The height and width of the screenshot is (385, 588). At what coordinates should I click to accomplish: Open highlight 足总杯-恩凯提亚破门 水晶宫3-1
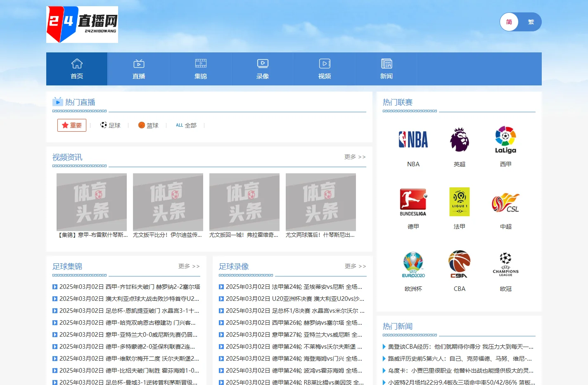(x=129, y=310)
